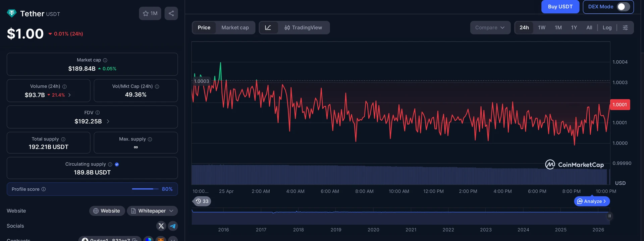Viewport: 644px width, 241px height.
Task: Click the history events badge showing 33
Action: 202,201
